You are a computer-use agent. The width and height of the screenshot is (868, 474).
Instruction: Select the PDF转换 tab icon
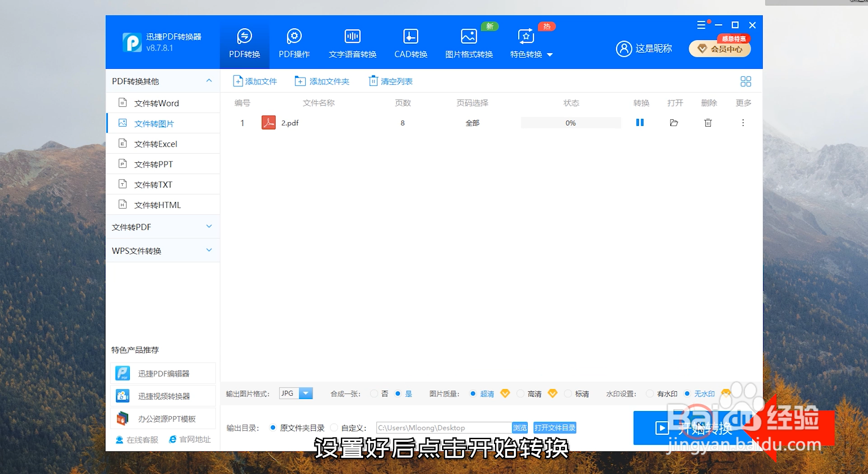tap(244, 36)
